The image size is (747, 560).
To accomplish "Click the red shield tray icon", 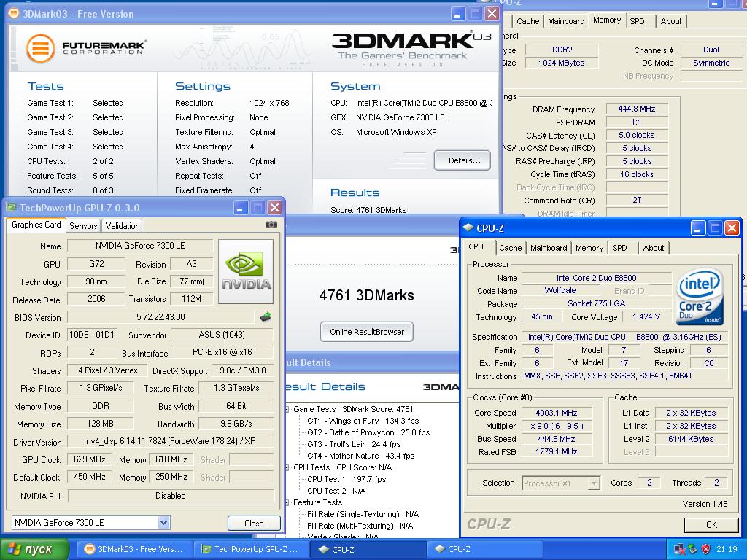I will [x=705, y=549].
